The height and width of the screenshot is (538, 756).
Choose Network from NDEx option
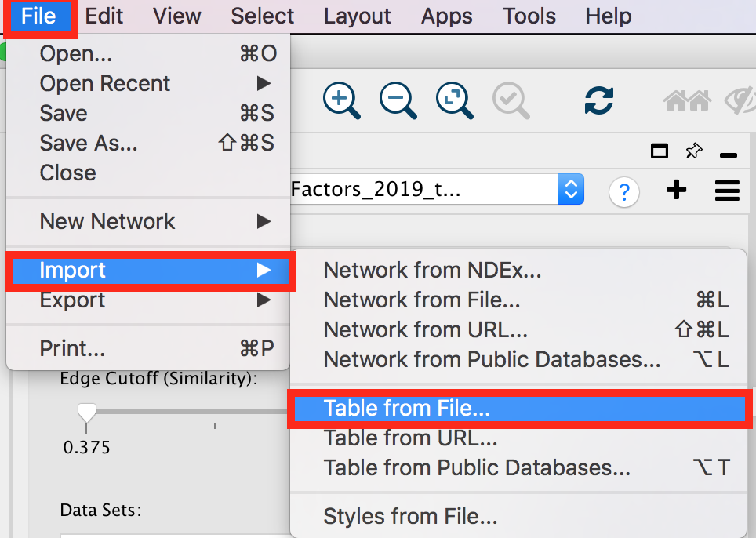tap(432, 271)
